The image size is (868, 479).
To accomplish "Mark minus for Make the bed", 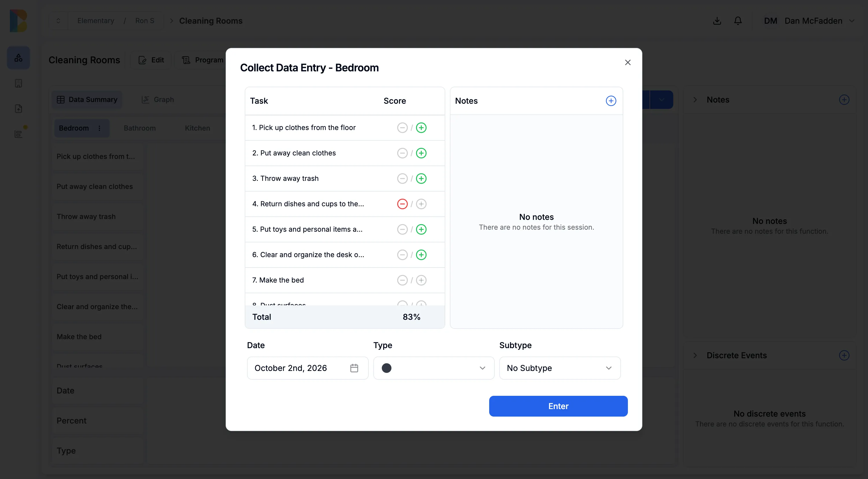I will pyautogui.click(x=402, y=280).
